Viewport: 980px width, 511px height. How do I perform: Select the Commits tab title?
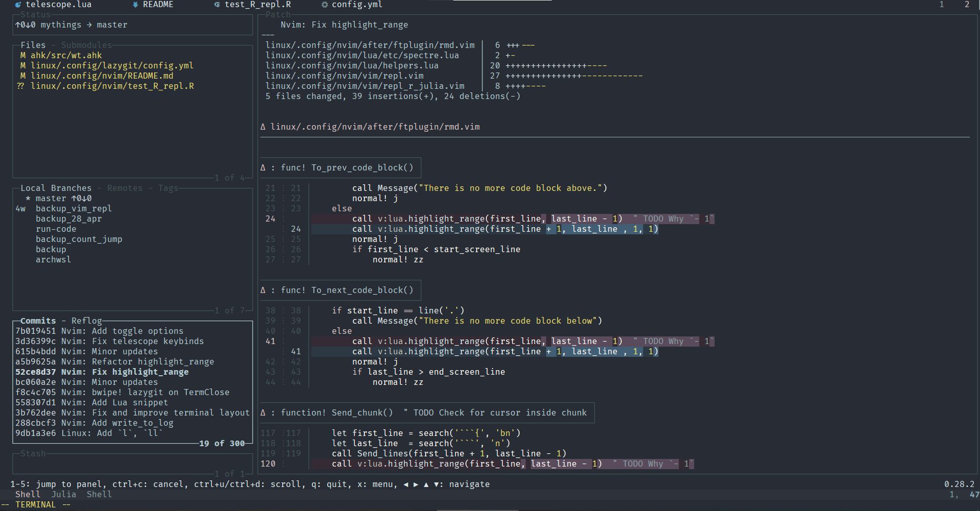(x=38, y=321)
